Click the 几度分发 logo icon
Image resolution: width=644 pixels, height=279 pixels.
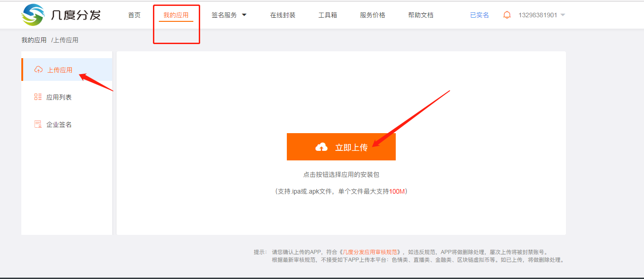[34, 15]
